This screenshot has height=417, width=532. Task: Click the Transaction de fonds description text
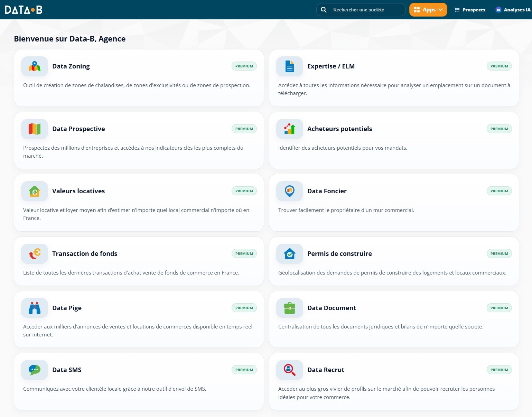(131, 273)
